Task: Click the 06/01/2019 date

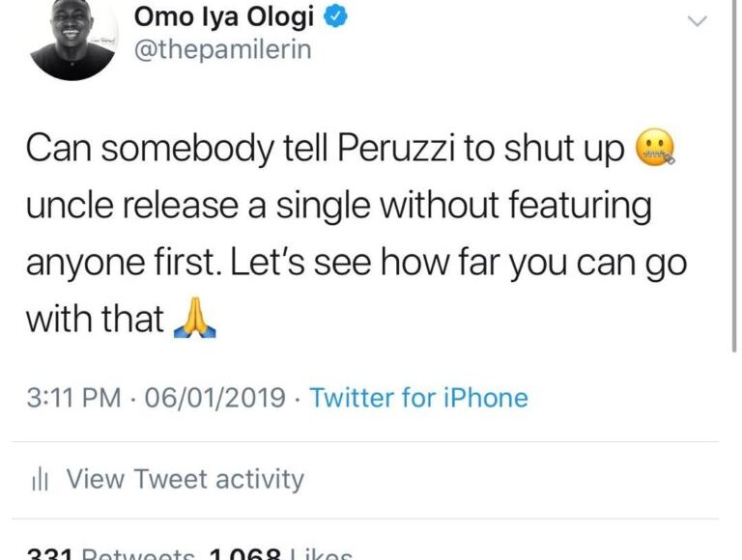Action: pos(215,398)
